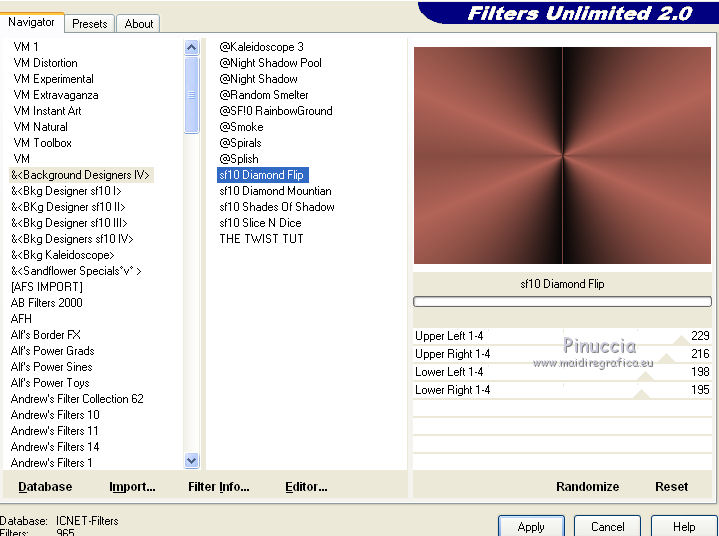Image resolution: width=719 pixels, height=536 pixels.
Task: Click the category list scroll up arrow
Action: coord(192,47)
